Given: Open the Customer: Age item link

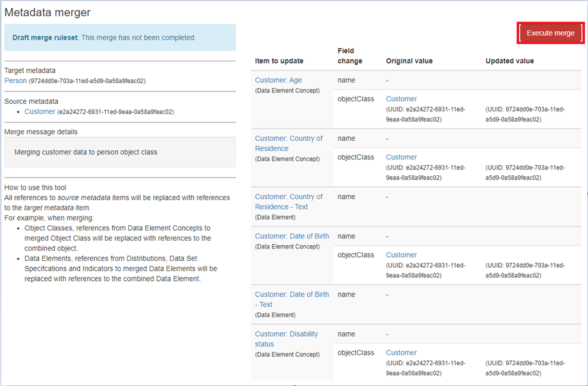Looking at the screenshot, I should tap(278, 80).
